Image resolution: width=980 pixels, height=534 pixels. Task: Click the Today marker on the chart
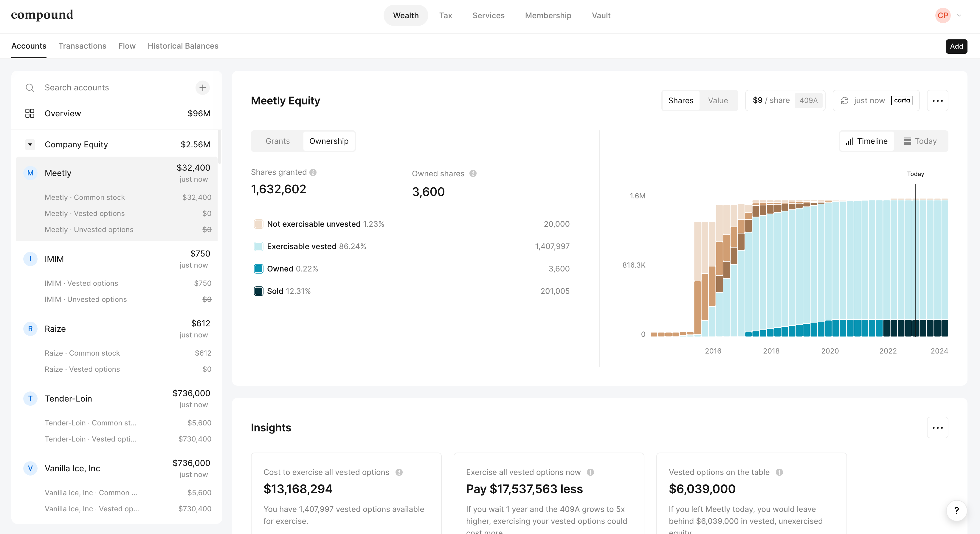coord(915,174)
